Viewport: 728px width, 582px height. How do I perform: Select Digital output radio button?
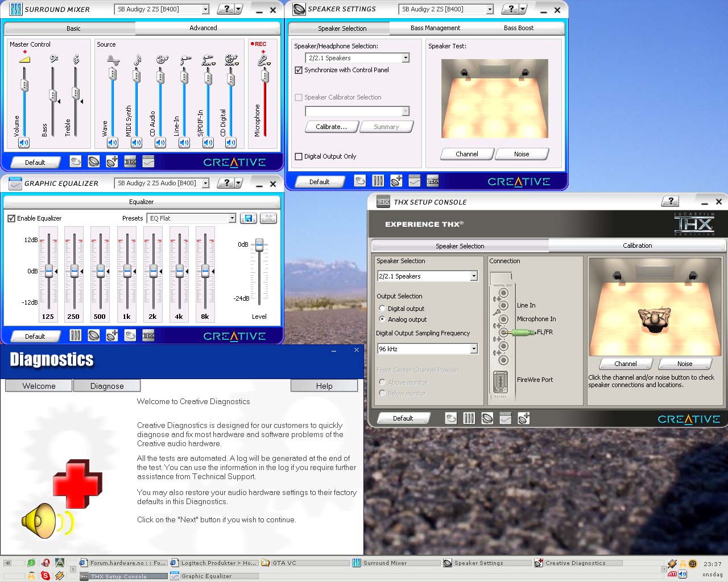pyautogui.click(x=382, y=309)
